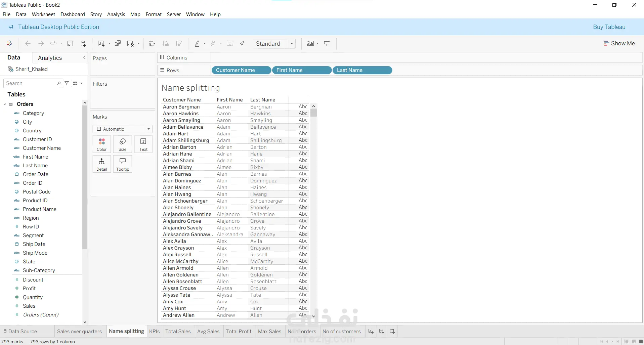Show the filmstrip view
The image size is (644, 345).
pos(634,342)
